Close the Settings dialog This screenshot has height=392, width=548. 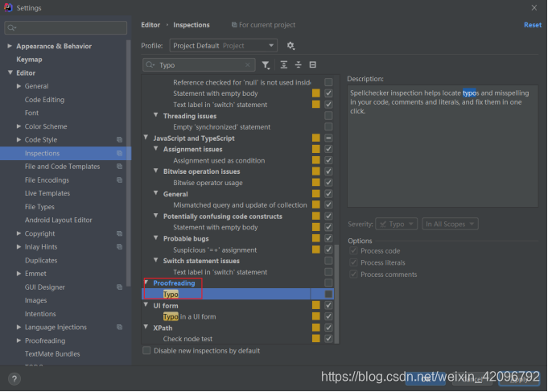(534, 8)
